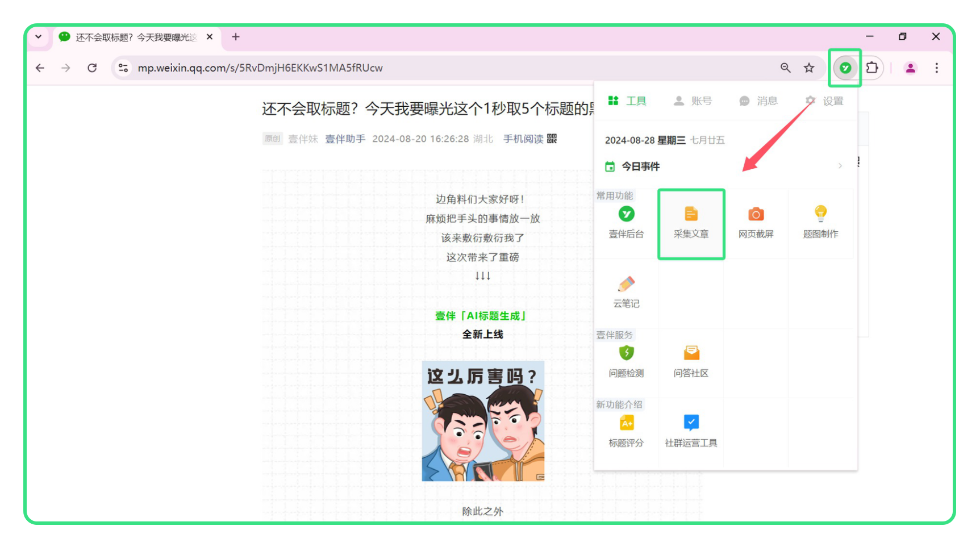
Task: Click the zoom magnifier icon in address bar
Action: coord(785,68)
